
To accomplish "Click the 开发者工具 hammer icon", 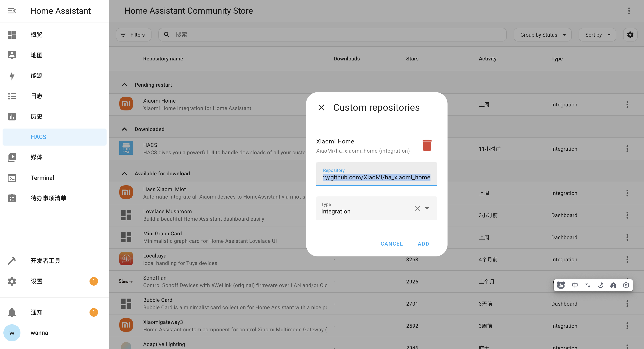I will tap(12, 261).
